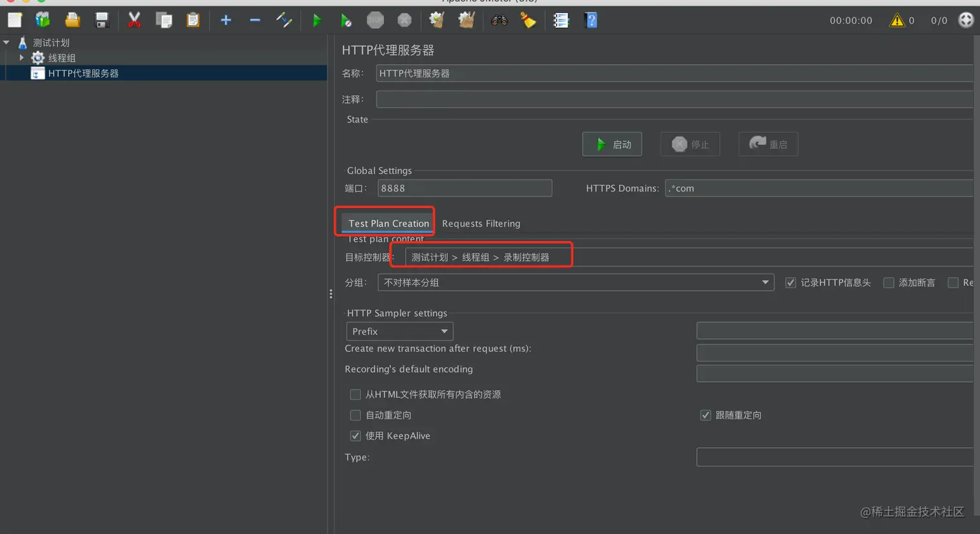
Task: Click the 端口 port field showing 8888
Action: 465,189
